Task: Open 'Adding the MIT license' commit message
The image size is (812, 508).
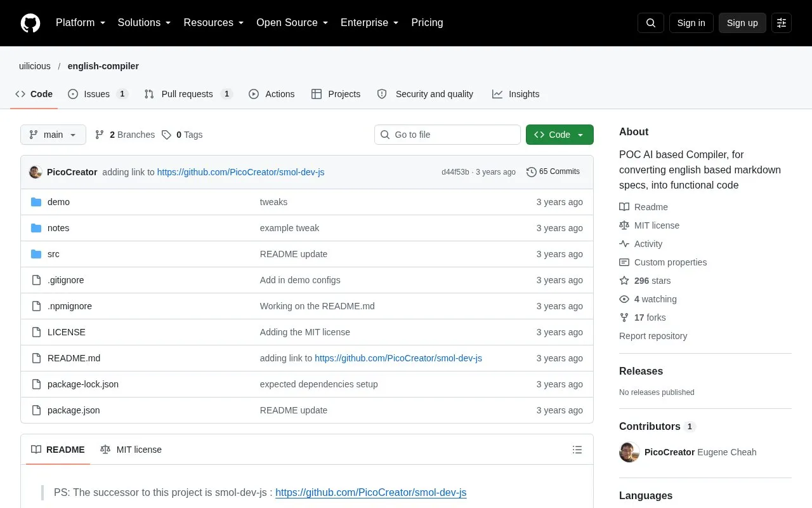Action: click(x=304, y=332)
